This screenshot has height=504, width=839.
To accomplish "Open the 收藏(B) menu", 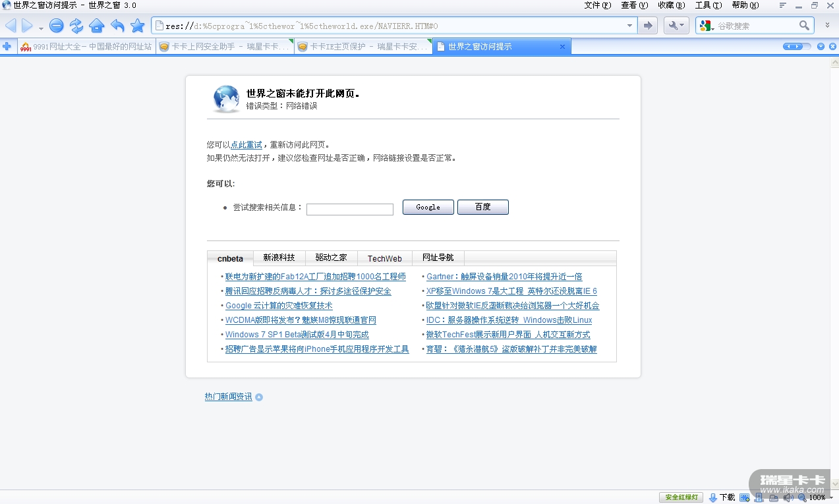I will [671, 5].
